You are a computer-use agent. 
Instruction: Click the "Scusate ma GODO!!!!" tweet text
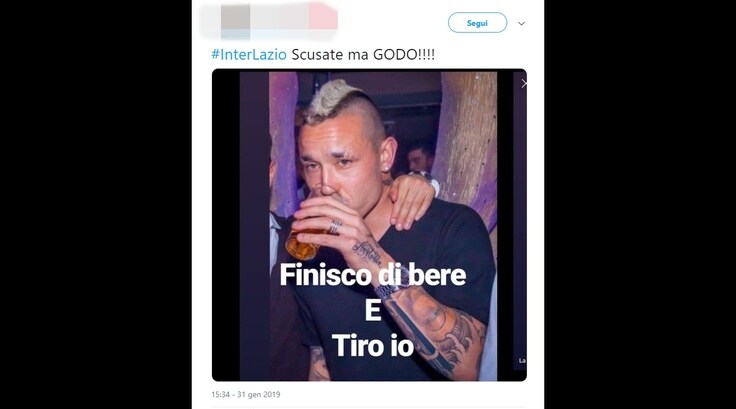[x=363, y=54]
